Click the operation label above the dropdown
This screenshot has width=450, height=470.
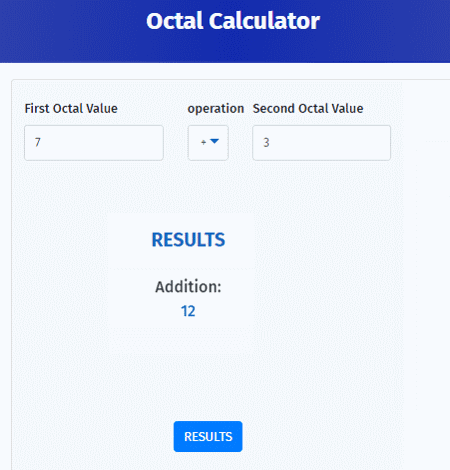216,109
